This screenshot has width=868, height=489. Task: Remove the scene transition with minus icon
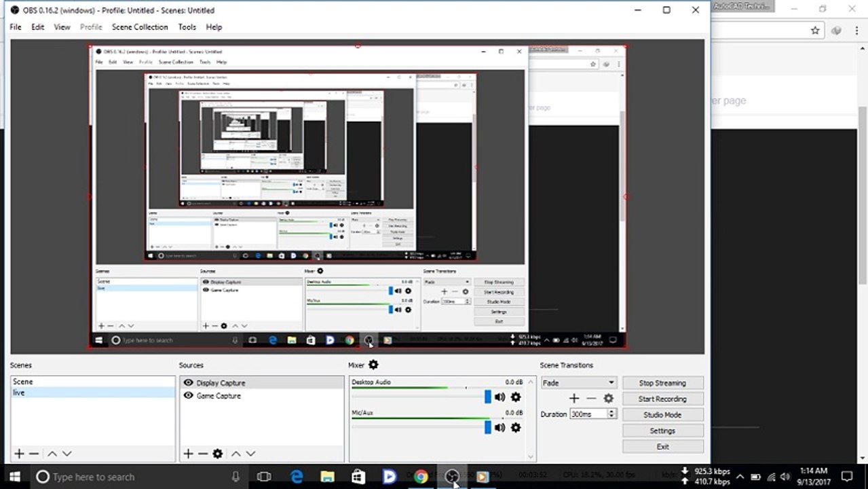(591, 399)
